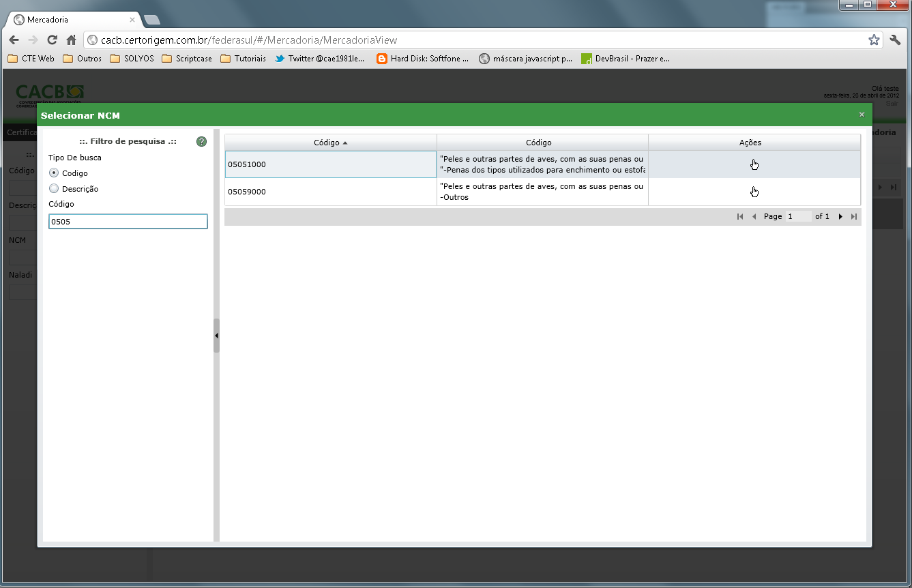Image resolution: width=912 pixels, height=588 pixels.
Task: Open the Hard Disk: Softfone bookmark
Action: (x=423, y=59)
